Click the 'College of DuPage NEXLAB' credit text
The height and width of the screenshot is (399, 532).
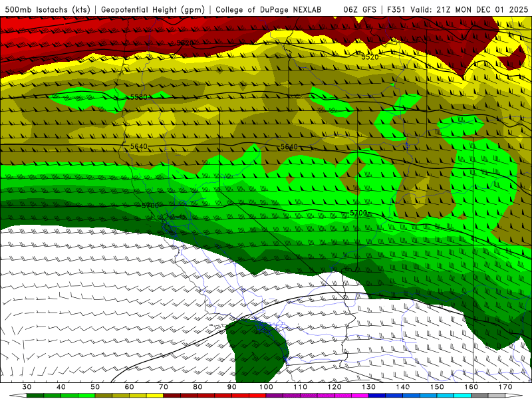click(269, 10)
